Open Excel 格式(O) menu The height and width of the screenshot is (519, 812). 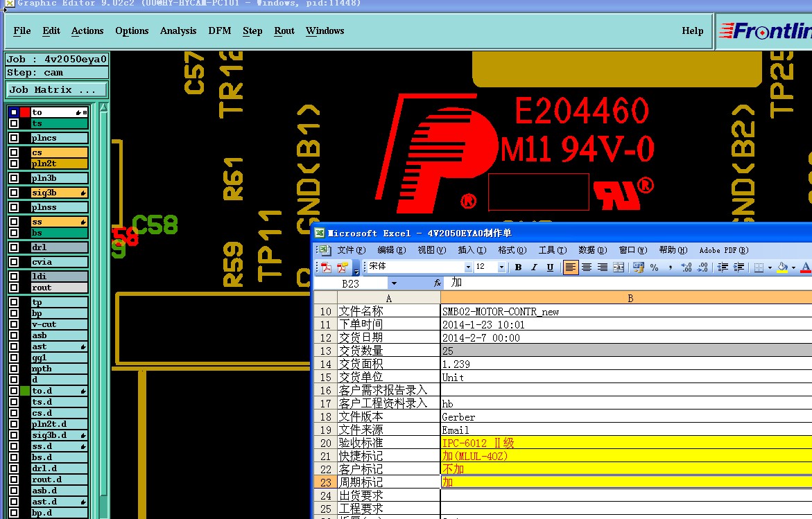[512, 250]
